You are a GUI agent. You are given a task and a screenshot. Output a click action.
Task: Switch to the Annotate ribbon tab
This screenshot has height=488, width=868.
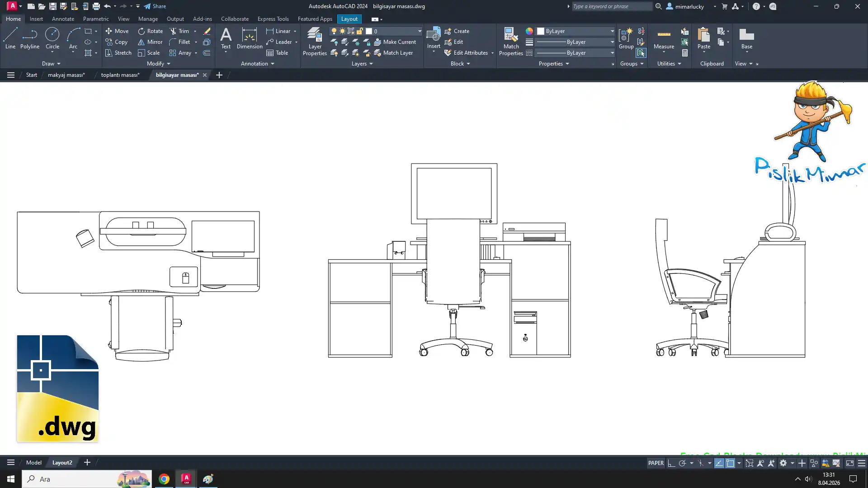click(63, 19)
